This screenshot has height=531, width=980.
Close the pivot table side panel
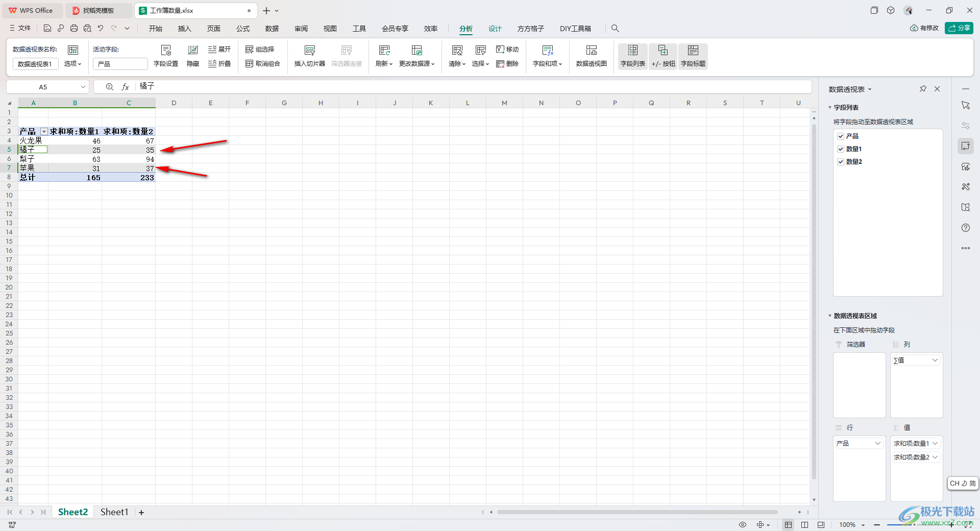[937, 89]
